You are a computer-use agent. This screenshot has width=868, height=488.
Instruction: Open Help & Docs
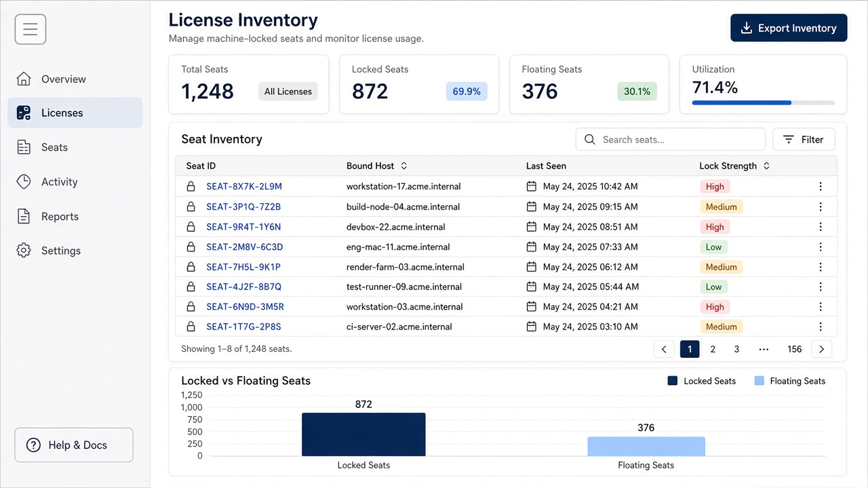74,445
